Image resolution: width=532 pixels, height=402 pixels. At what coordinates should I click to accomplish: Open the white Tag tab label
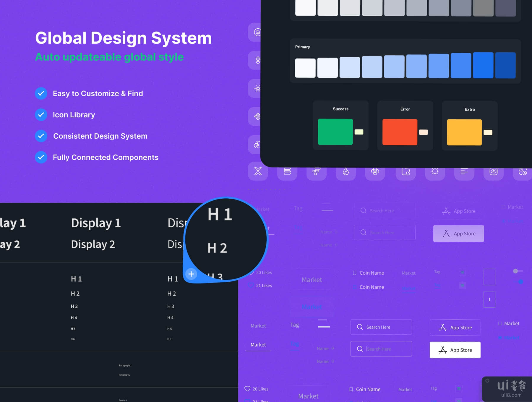click(294, 325)
